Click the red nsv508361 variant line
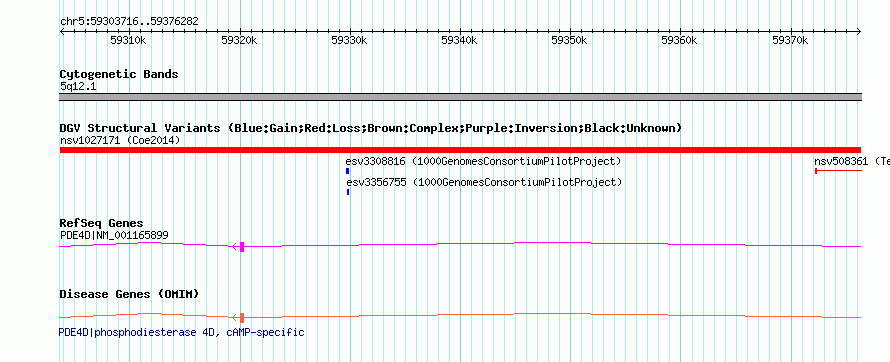This screenshot has height=362, width=890. [838, 171]
